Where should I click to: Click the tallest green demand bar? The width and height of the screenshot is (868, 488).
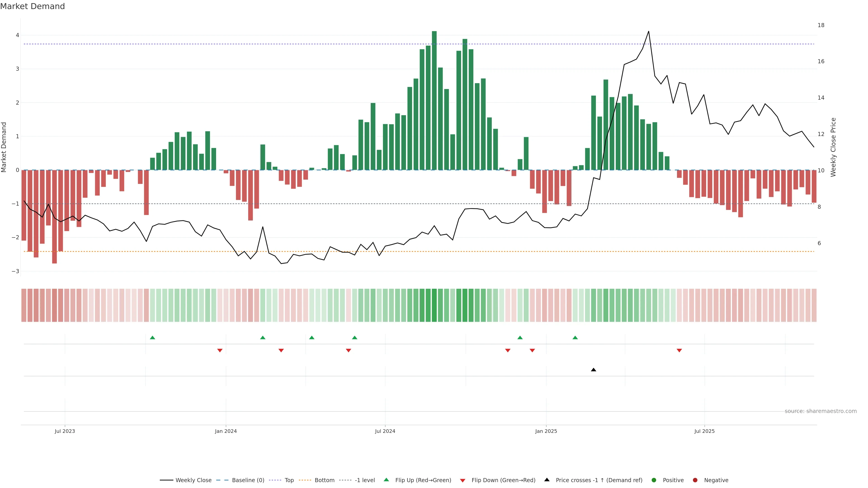(434, 101)
